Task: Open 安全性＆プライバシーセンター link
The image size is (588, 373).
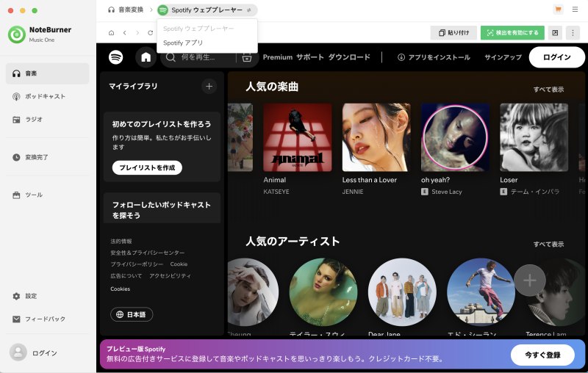Action: pyautogui.click(x=148, y=253)
